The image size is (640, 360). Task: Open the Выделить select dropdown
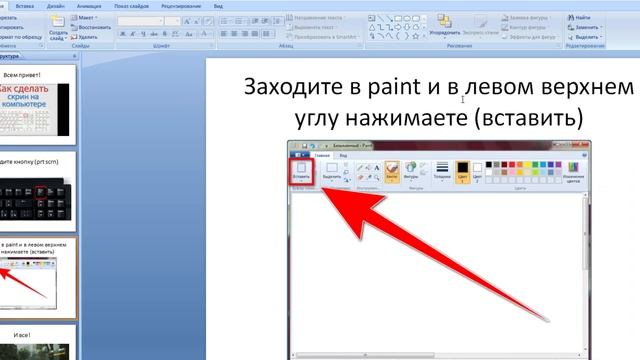point(585,37)
